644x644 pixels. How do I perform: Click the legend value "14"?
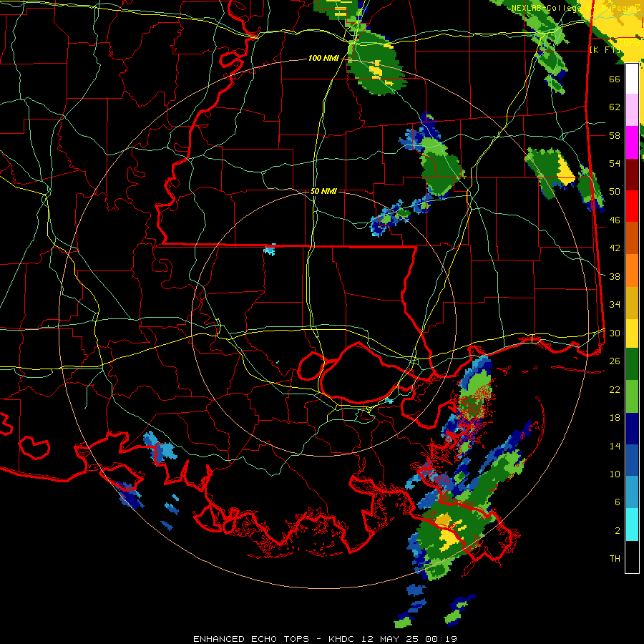coord(615,446)
